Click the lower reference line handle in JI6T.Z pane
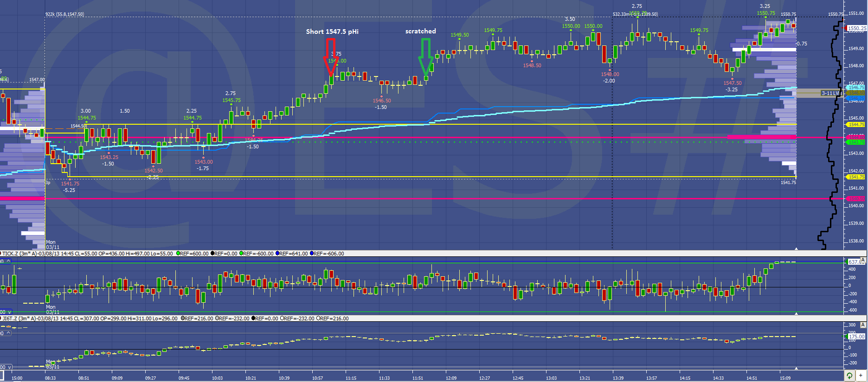The image size is (868, 382). [x=6, y=367]
